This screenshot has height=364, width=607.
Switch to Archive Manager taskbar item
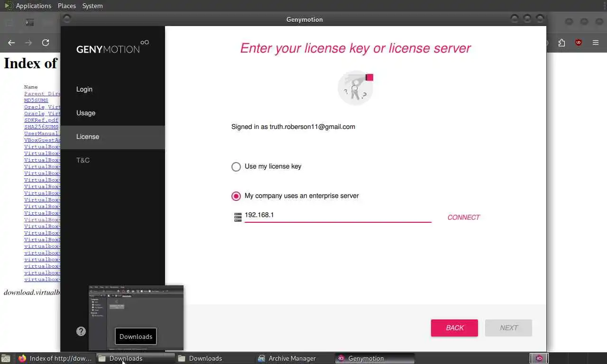pos(295,358)
